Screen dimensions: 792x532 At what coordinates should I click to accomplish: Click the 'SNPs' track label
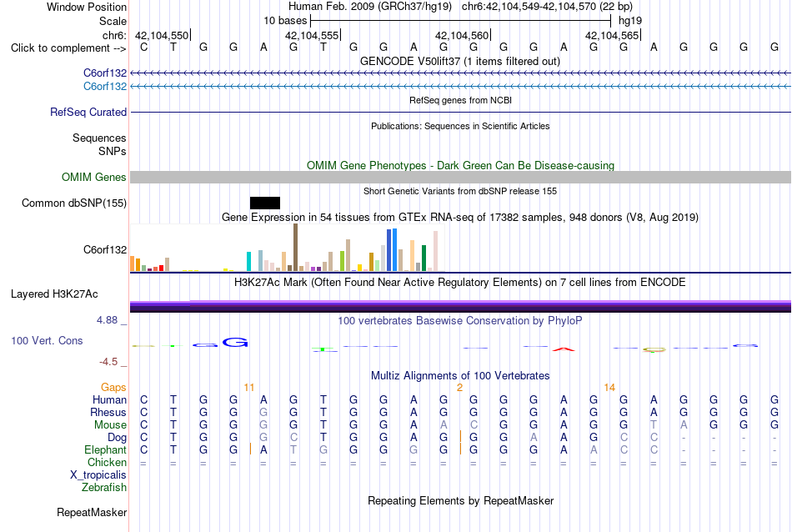[x=113, y=151]
